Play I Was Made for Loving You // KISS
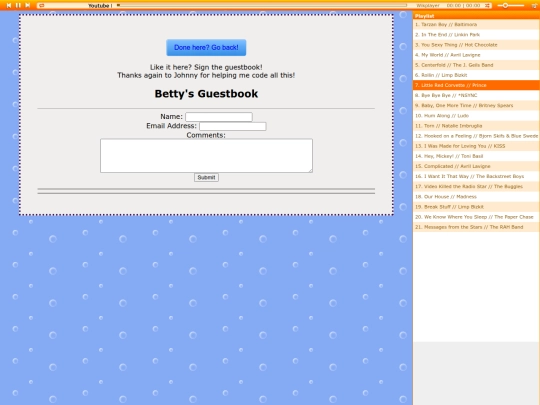 click(x=476, y=146)
